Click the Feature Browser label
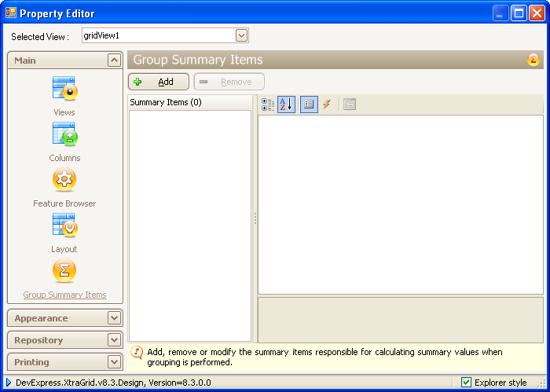This screenshot has height=392, width=550. point(64,203)
